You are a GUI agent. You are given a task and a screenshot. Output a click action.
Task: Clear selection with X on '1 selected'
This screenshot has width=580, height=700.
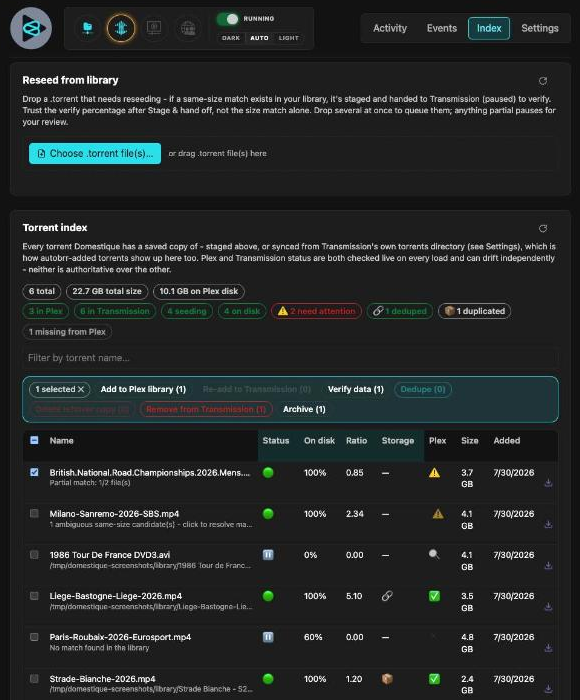(x=81, y=389)
